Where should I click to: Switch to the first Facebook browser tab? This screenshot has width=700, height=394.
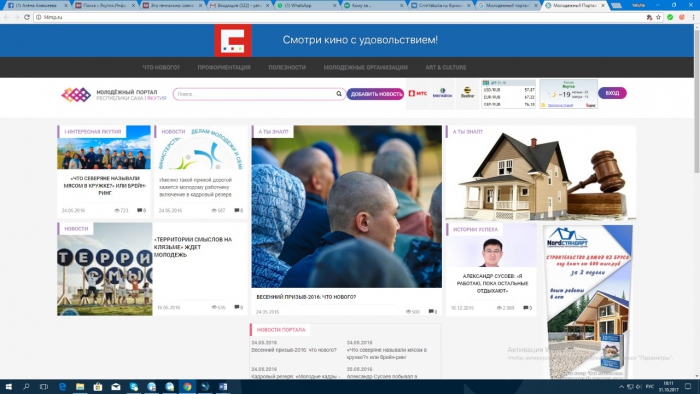[x=38, y=5]
